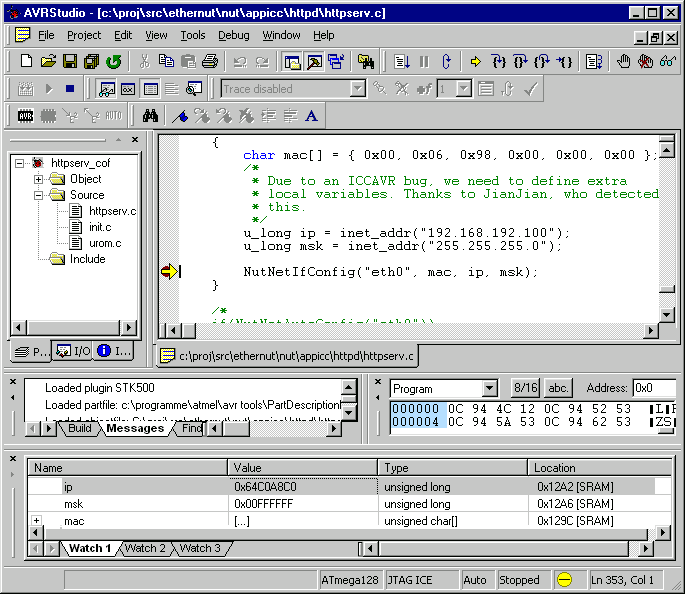
Task: Click the Step Out braces icon
Action: (x=542, y=62)
